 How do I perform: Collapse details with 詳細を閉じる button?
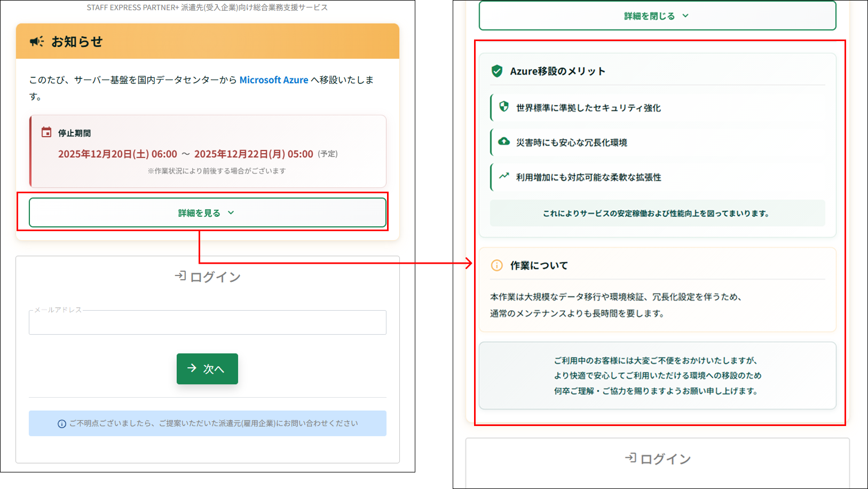[658, 16]
